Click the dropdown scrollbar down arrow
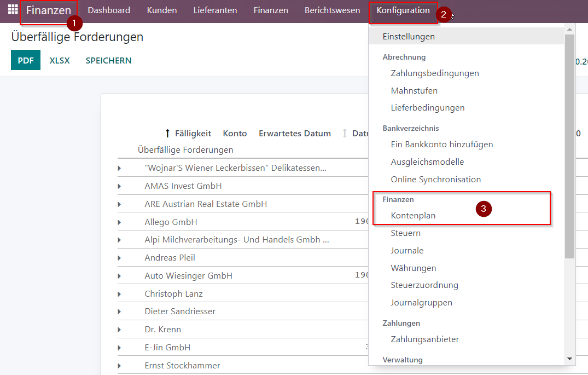588x375 pixels. (x=569, y=359)
